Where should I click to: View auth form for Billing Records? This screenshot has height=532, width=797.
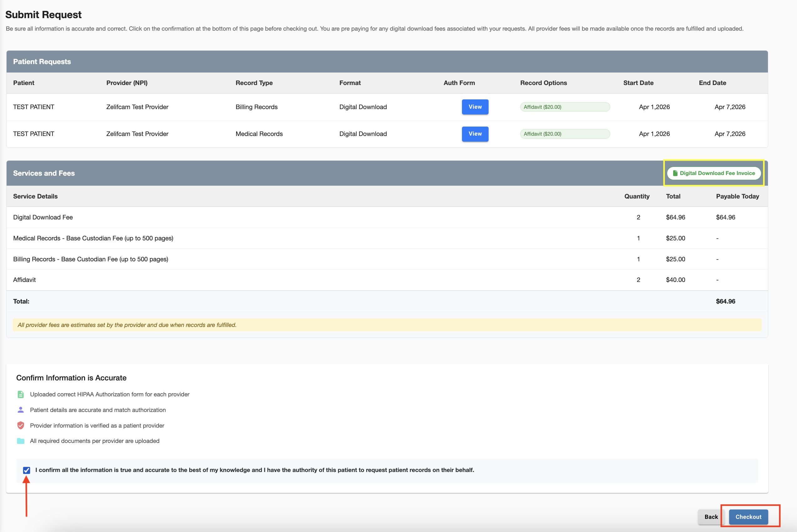tap(475, 107)
